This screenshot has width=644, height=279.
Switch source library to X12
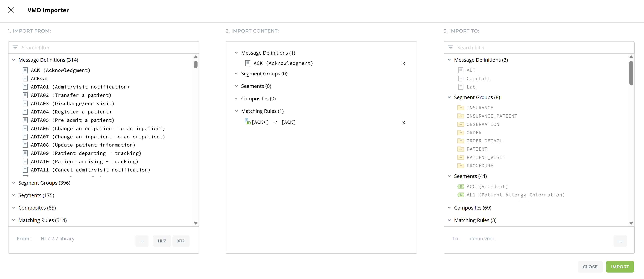(x=181, y=241)
